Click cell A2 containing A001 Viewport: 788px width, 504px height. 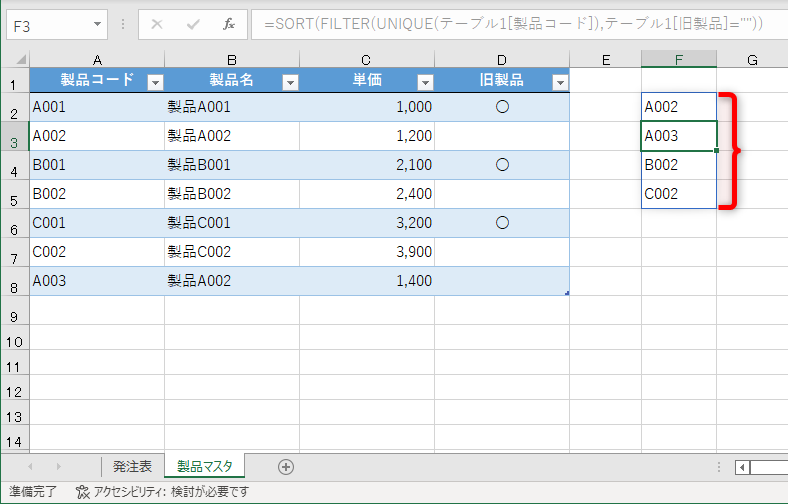click(97, 107)
